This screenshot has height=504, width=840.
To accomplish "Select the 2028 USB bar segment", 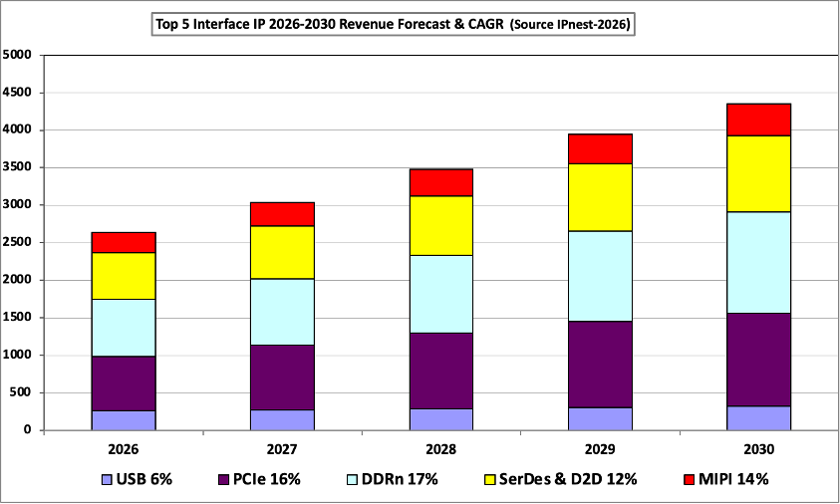I will click(441, 419).
